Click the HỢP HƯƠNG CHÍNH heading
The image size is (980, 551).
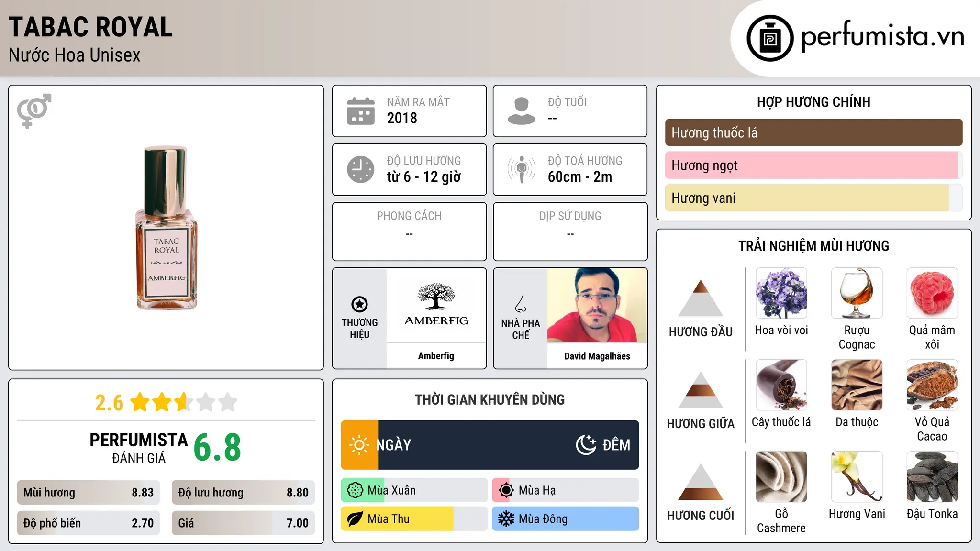(x=813, y=102)
